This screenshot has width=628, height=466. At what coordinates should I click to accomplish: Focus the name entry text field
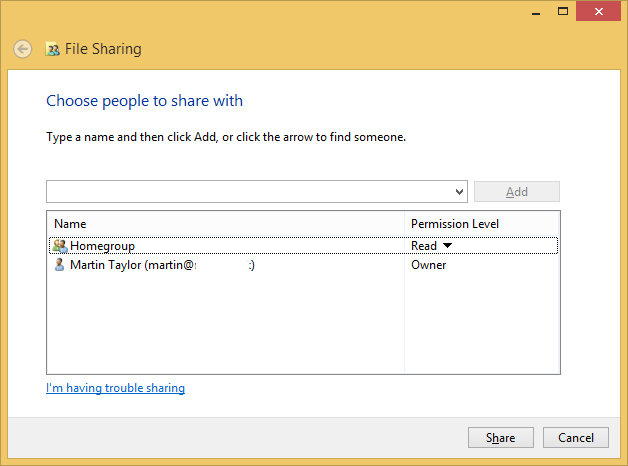[x=250, y=192]
